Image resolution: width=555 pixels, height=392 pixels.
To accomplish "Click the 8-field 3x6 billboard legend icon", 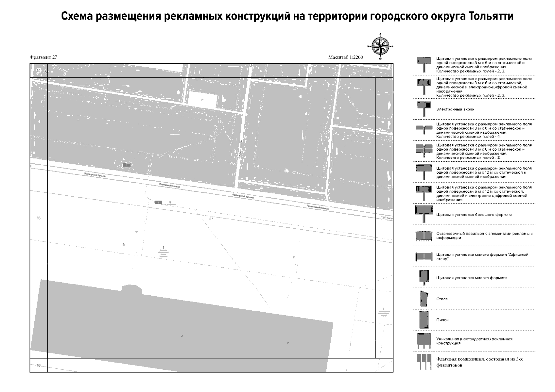I will 424,149.
